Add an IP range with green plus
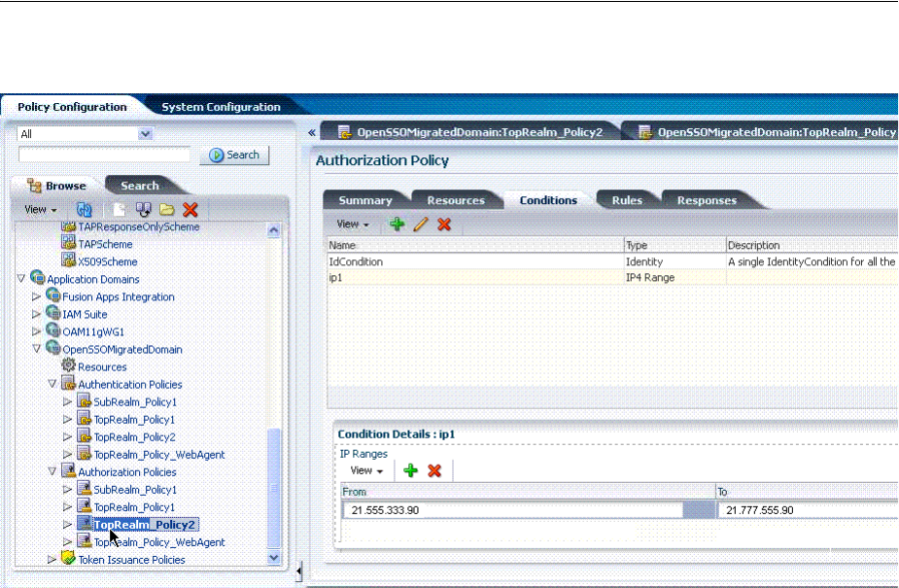 [410, 470]
